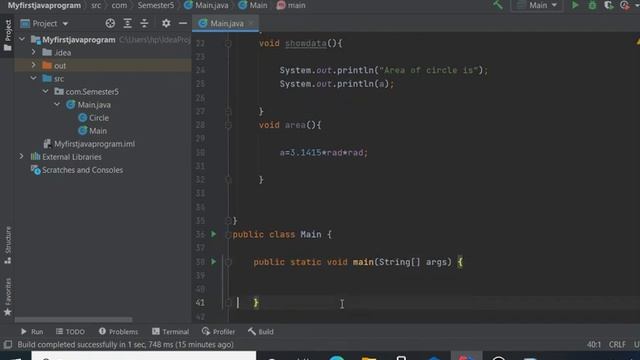Image resolution: width=640 pixels, height=360 pixels.
Task: Click Main.java in the breadcrumb bar
Action: tap(207, 5)
